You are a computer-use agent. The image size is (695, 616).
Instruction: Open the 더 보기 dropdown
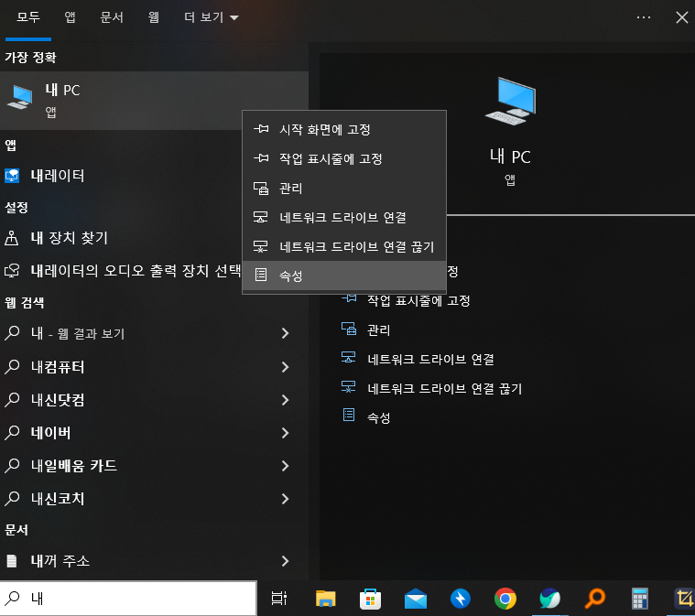(x=212, y=17)
